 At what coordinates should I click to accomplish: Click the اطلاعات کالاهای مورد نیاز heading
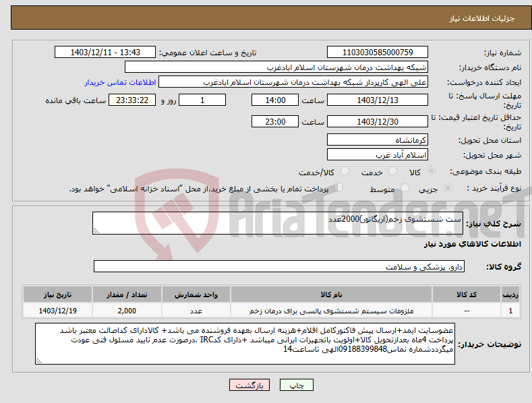click(472, 244)
